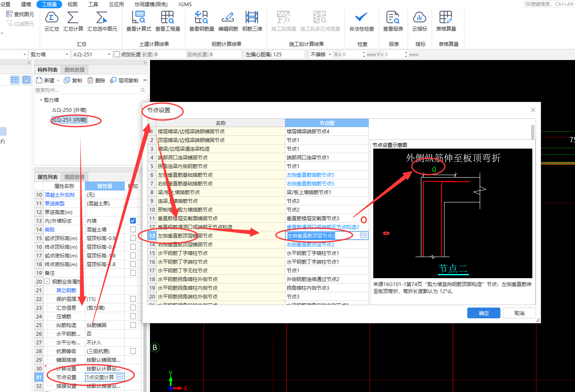
Task: Check the 终点顶标高 row checkbox
Action: coord(133,247)
